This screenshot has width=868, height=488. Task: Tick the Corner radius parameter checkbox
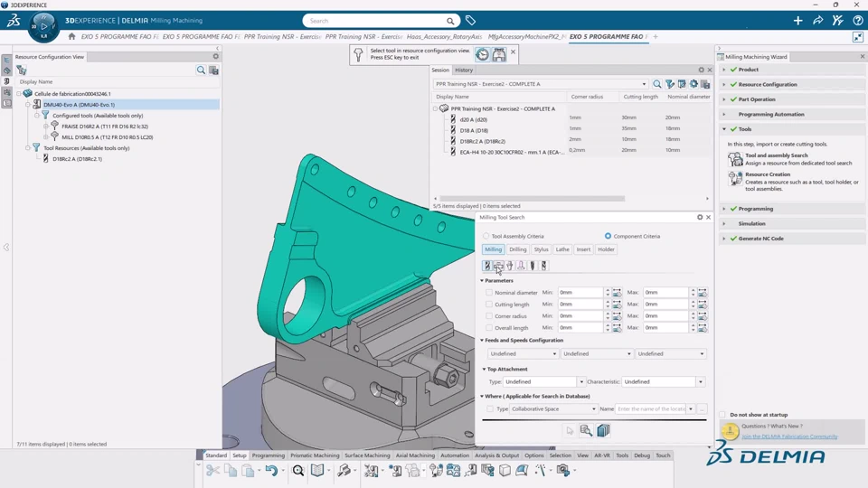click(x=489, y=316)
